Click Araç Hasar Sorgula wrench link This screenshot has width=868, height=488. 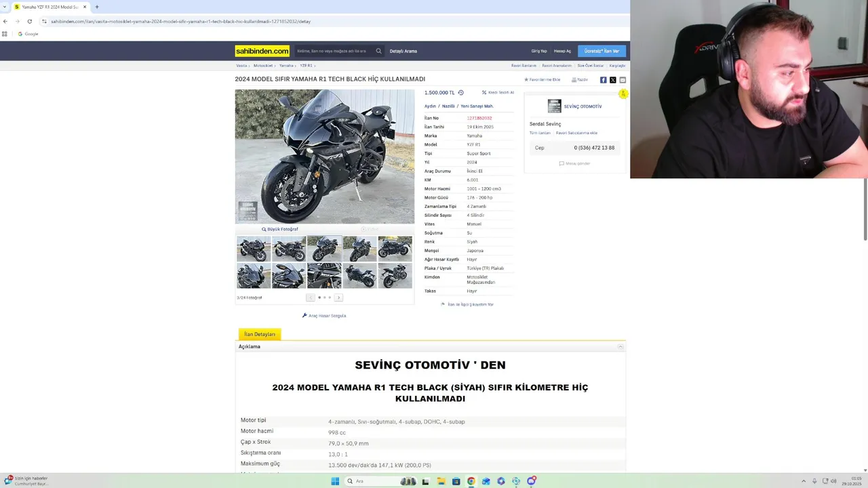pos(324,316)
